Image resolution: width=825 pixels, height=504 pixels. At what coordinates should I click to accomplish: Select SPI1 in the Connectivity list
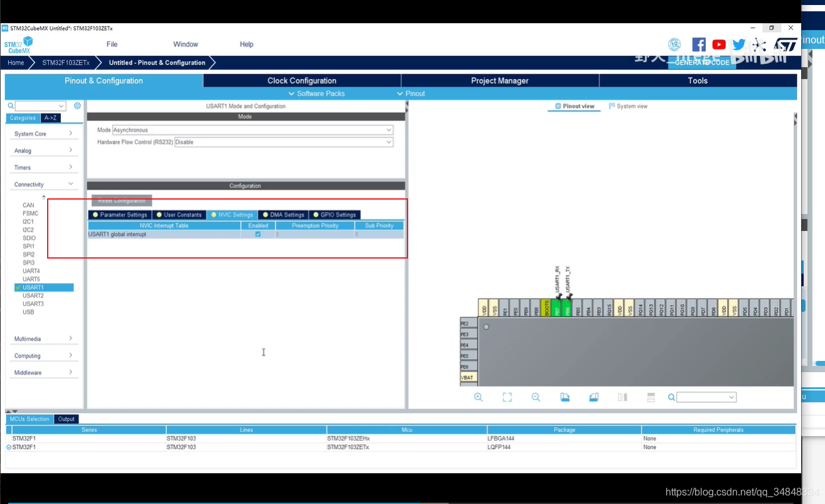click(28, 246)
